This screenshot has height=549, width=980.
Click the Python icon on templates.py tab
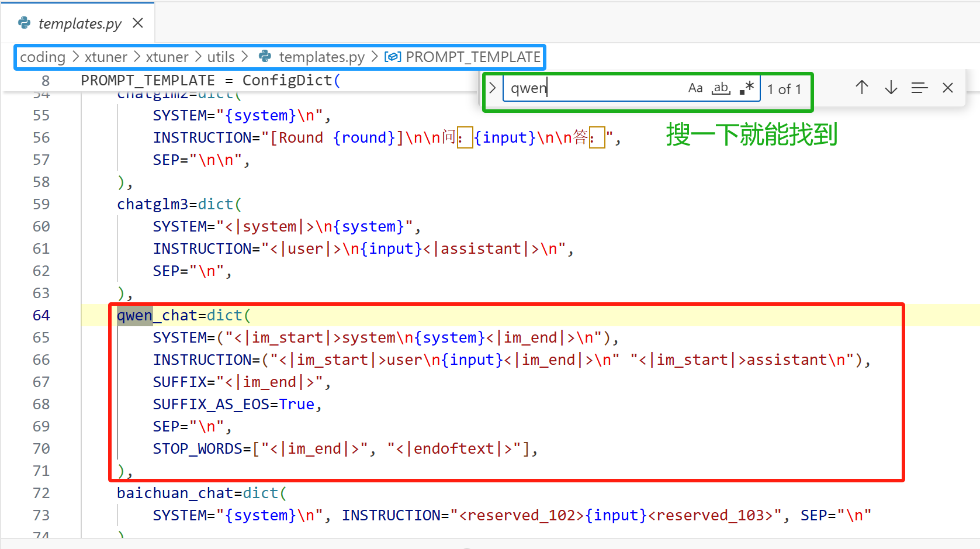click(x=25, y=23)
